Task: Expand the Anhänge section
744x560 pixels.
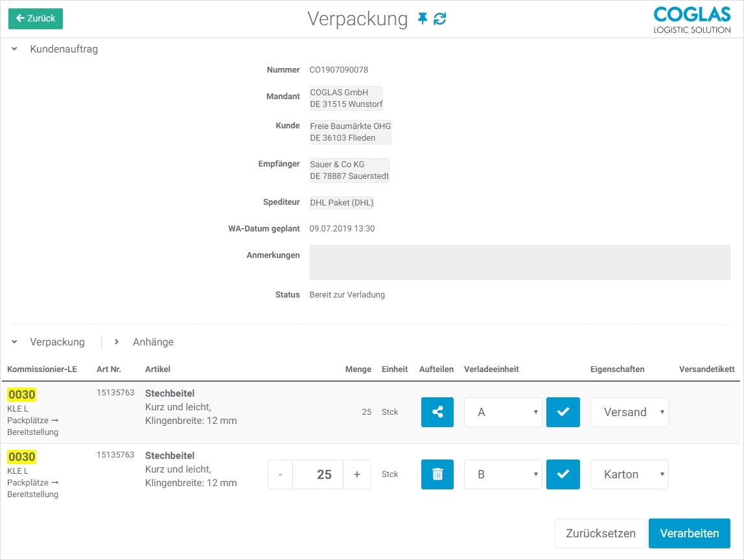Action: click(x=117, y=342)
